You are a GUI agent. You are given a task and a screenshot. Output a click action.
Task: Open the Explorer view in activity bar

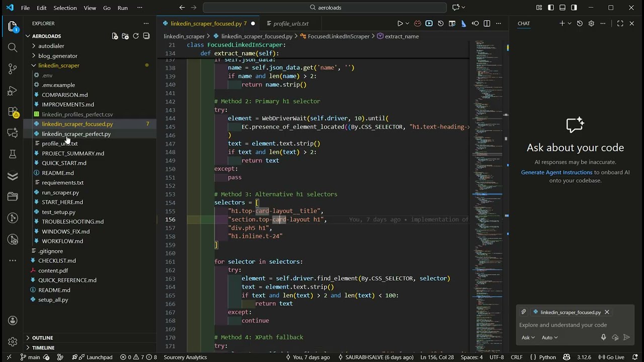pos(13,27)
